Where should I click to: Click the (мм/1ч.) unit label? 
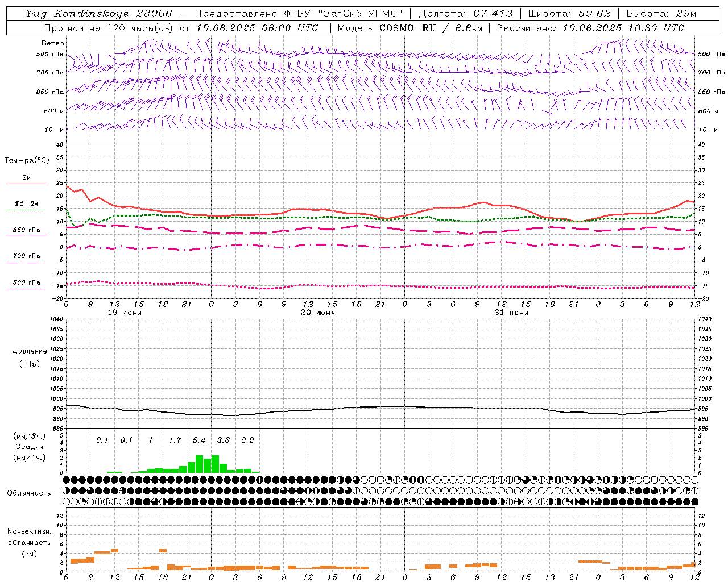tap(30, 458)
